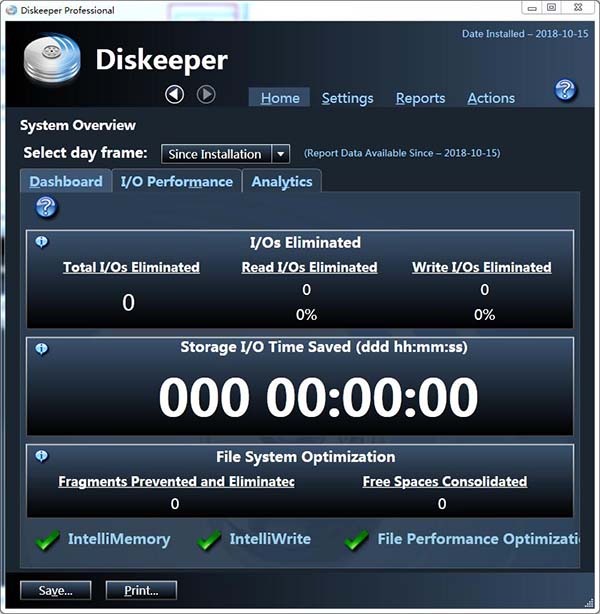Click Total I/Os Eliminated link

(132, 267)
